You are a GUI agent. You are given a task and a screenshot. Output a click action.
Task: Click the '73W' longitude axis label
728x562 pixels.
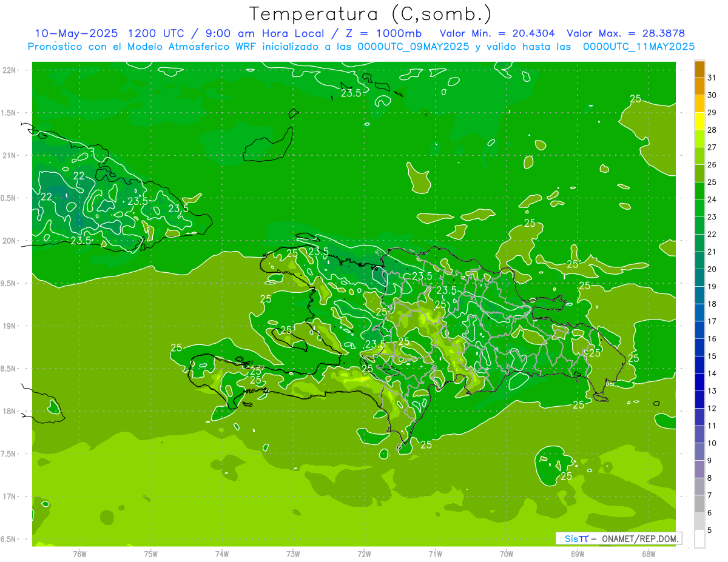tap(293, 554)
